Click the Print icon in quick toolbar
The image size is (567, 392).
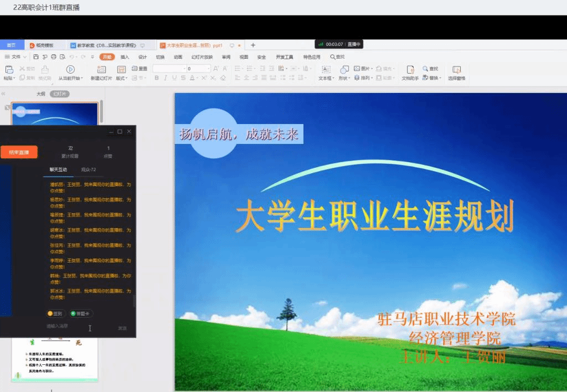click(x=54, y=57)
